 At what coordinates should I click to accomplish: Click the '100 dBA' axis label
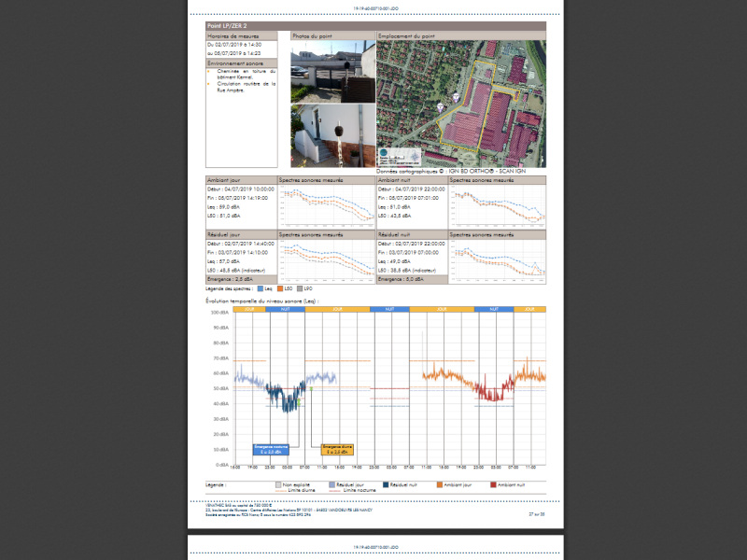(x=219, y=313)
